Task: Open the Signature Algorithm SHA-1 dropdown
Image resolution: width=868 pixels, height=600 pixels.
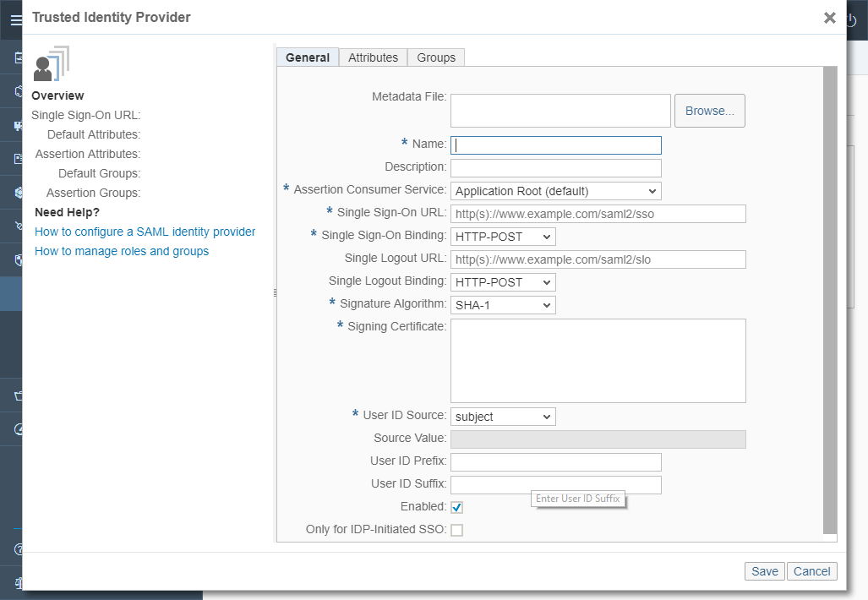Action: [x=503, y=305]
